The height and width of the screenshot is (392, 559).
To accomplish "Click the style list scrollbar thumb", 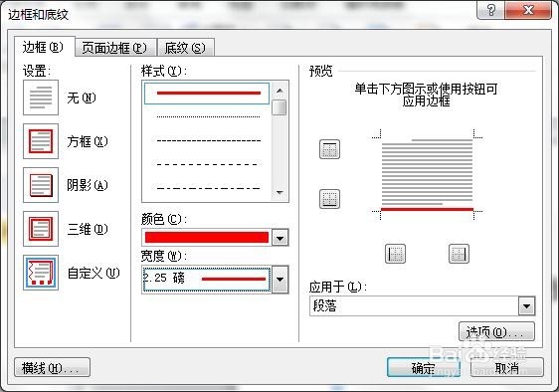I will [x=279, y=107].
